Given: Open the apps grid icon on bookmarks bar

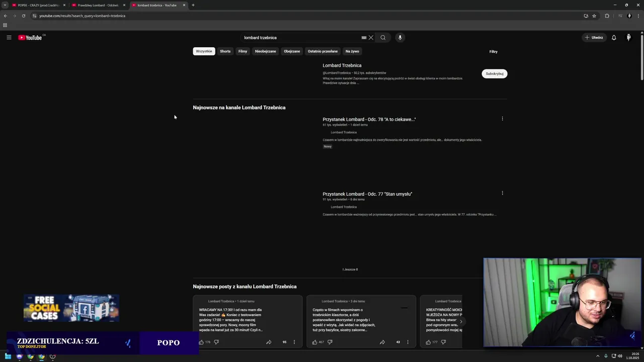Looking at the screenshot, I should pyautogui.click(x=5, y=25).
